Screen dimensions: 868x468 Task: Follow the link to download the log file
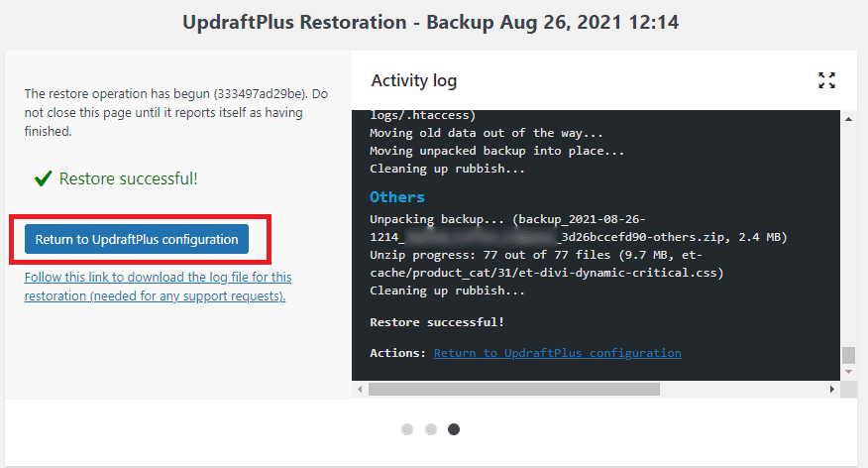(158, 287)
